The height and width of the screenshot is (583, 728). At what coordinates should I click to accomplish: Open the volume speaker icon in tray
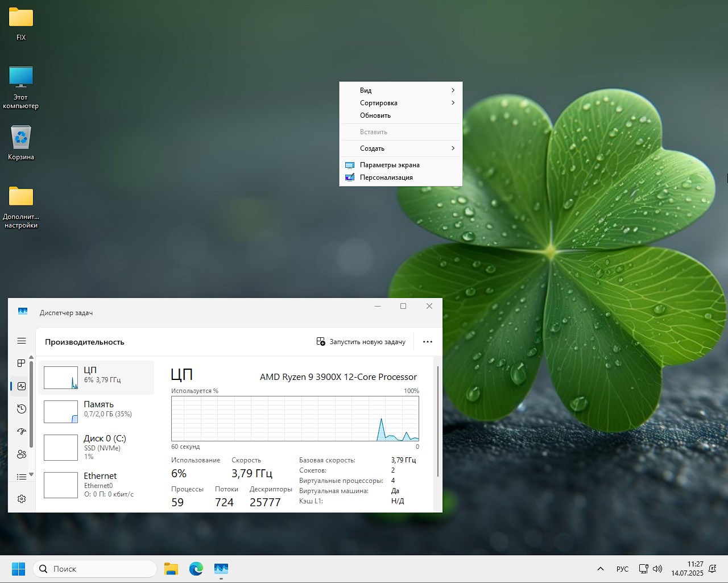tap(657, 569)
